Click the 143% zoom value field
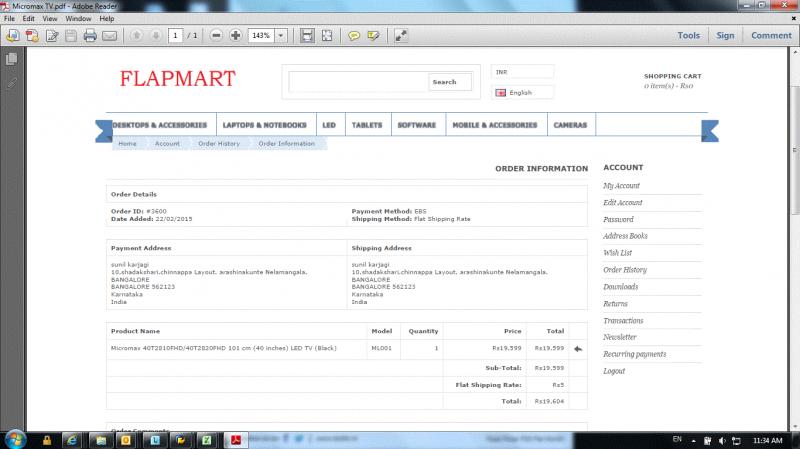Viewport: 800px width, 449px height. [262, 36]
